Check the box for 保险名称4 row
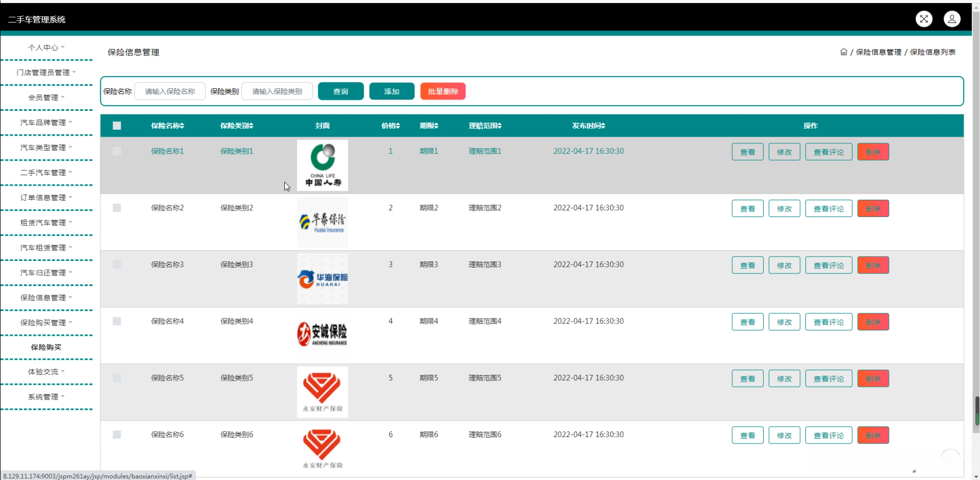Viewport: 980px width, 480px height. click(117, 321)
